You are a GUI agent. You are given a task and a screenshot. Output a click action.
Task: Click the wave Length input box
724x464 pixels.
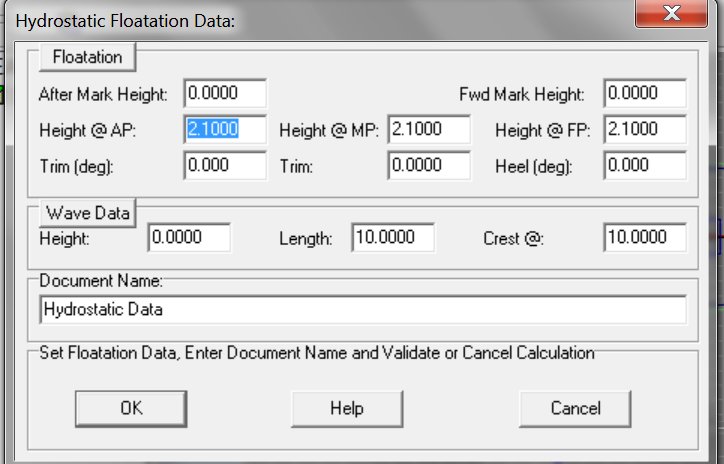pyautogui.click(x=393, y=238)
